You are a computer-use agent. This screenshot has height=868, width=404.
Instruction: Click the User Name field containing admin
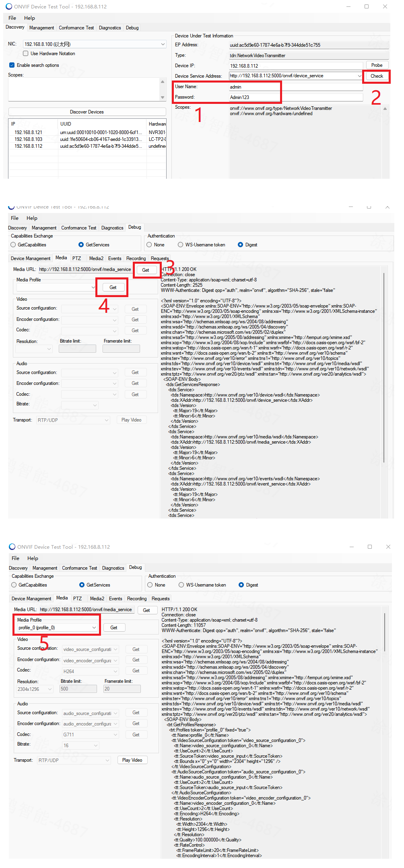[x=296, y=87]
